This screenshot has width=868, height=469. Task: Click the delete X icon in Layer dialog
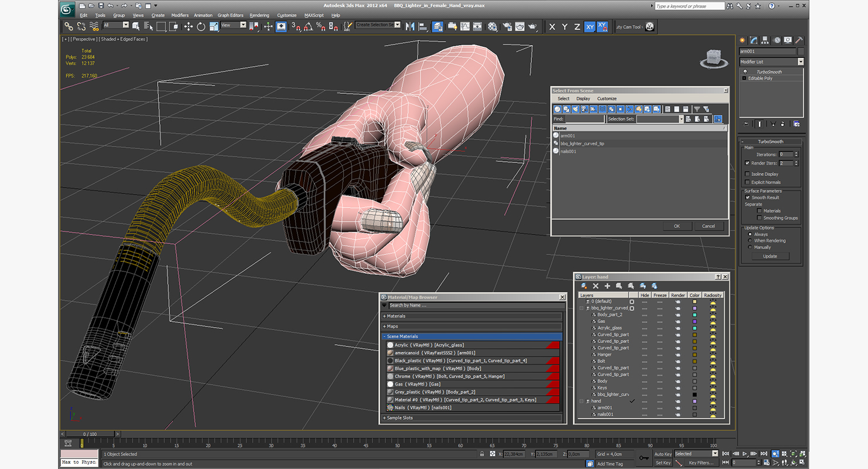click(596, 286)
